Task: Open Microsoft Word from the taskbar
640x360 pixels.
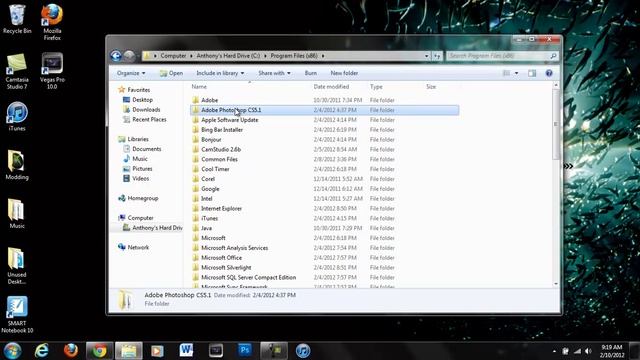Action: click(186, 351)
